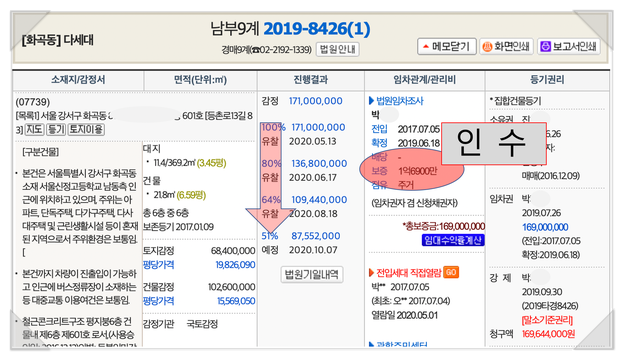Open the 등기 button under address
Screen dimensions: 624x360
point(56,129)
